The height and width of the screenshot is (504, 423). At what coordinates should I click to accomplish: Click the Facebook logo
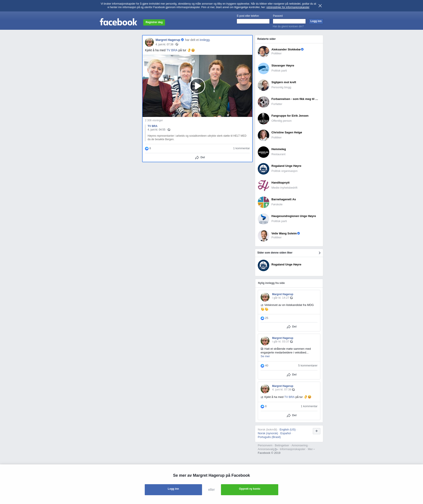tap(119, 22)
